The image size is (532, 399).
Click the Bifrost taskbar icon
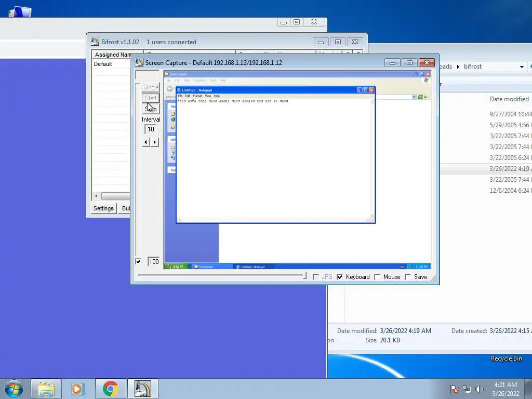pos(142,389)
